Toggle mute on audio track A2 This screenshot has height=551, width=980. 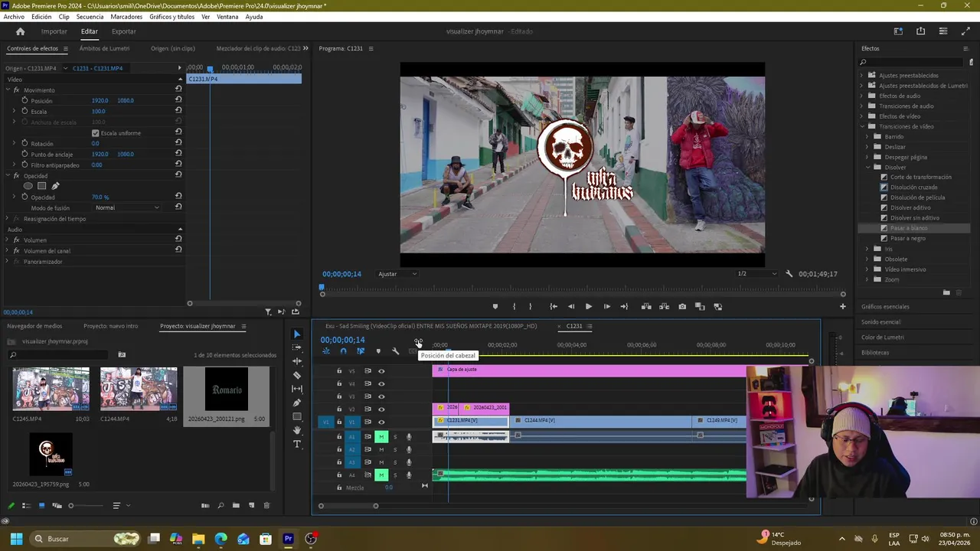381,449
